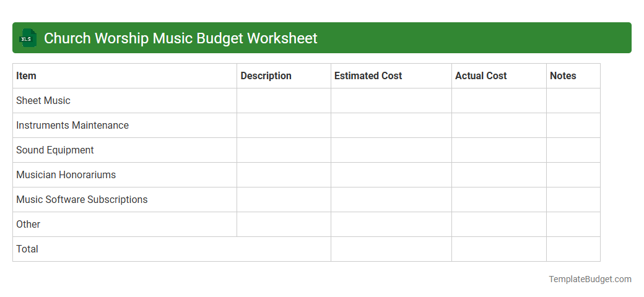The width and height of the screenshot is (644, 297).
Task: Click the Estimated Cost cell for Instruments Maintenance
Action: pos(391,125)
